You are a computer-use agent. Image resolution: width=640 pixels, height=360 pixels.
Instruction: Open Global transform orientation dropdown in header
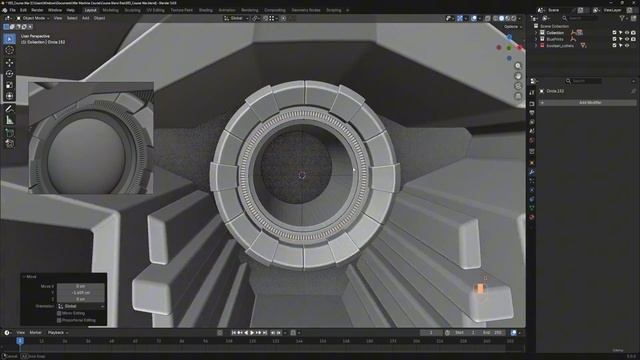point(236,18)
